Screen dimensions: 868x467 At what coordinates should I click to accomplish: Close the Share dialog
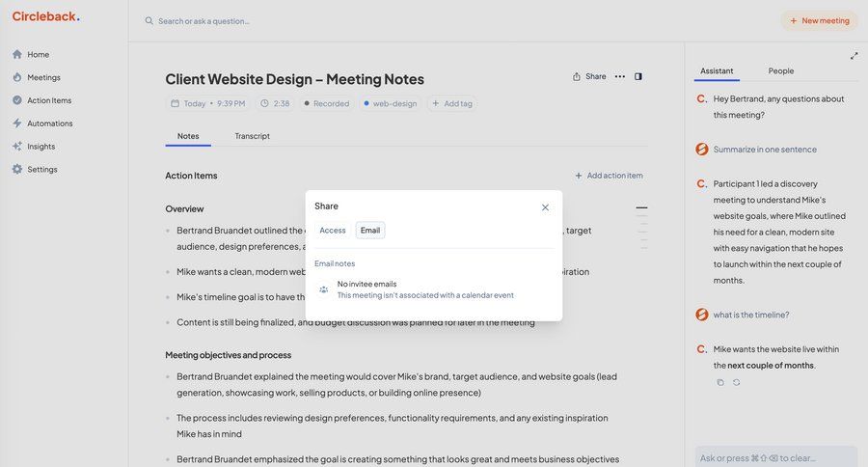[x=545, y=207]
